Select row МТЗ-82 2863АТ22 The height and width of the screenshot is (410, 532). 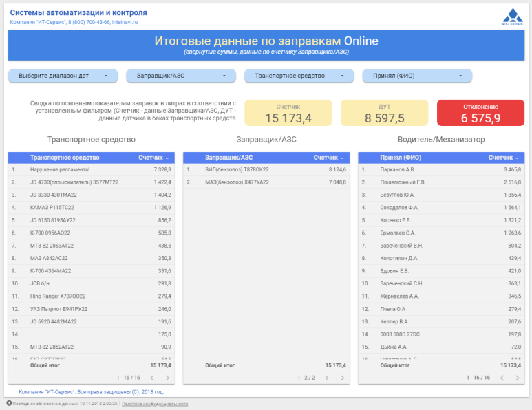pyautogui.click(x=92, y=246)
